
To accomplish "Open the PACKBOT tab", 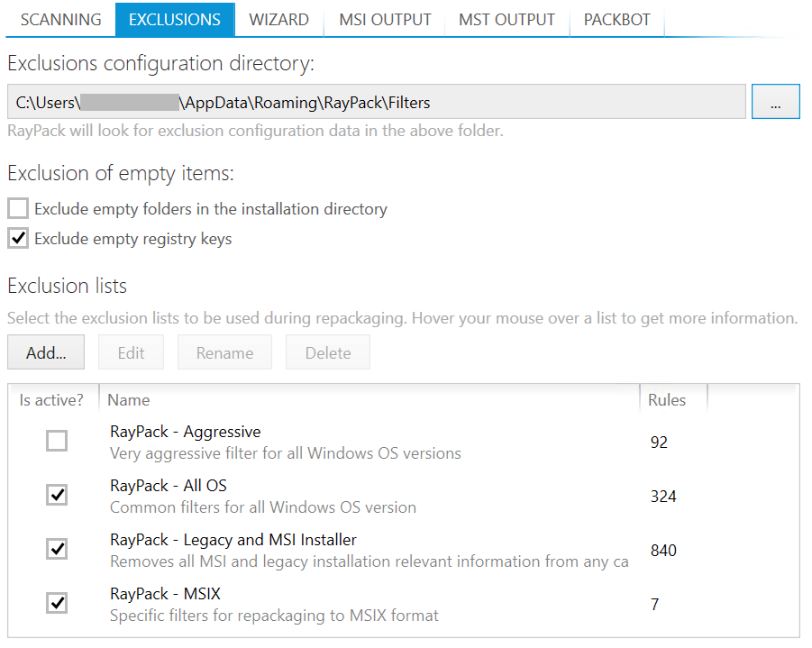I will (616, 19).
